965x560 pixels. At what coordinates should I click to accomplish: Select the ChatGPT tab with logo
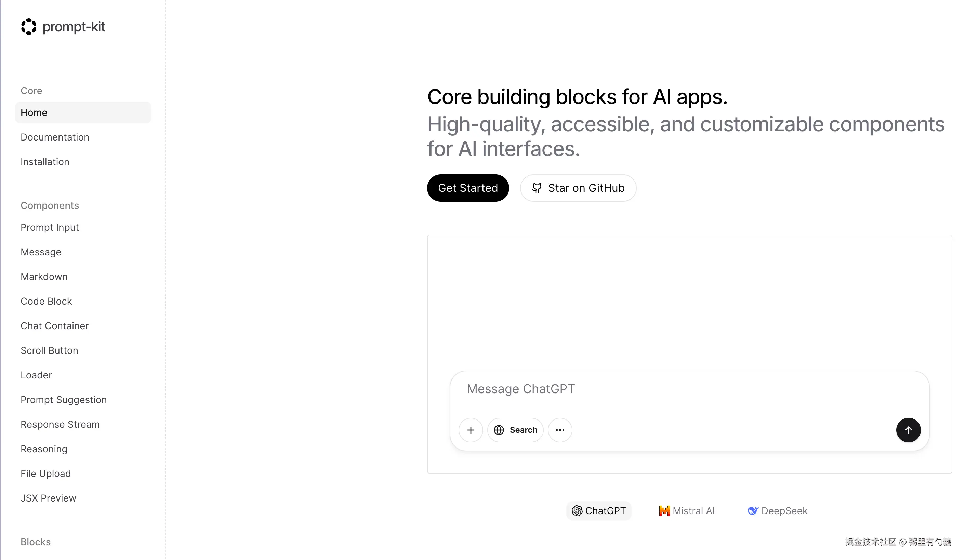(598, 511)
